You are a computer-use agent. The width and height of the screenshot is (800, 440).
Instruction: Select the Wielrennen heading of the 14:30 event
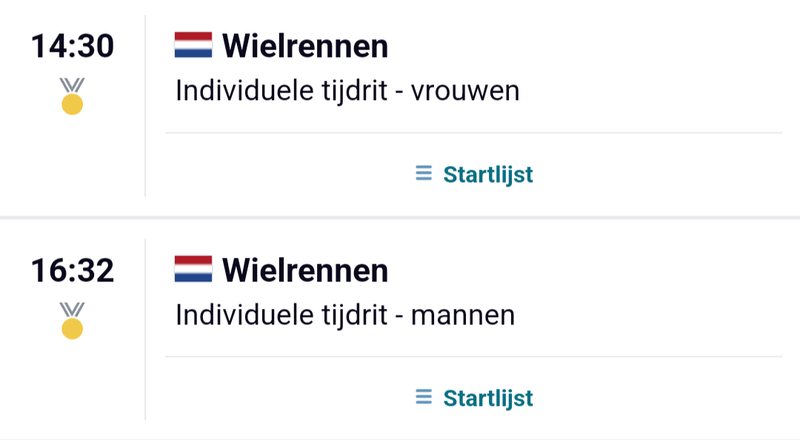[305, 46]
